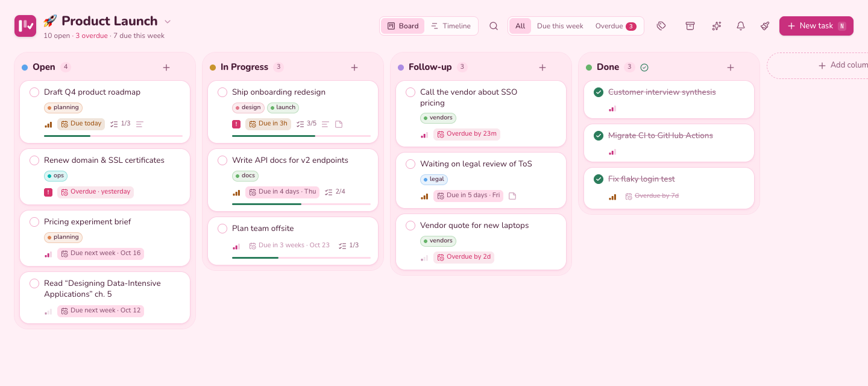Mark Draft Q4 product roadmap complete

pos(34,92)
